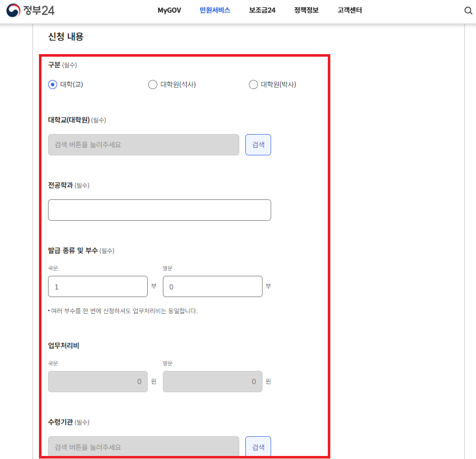Open the 정책정보 menu
476x459 pixels.
(x=306, y=10)
